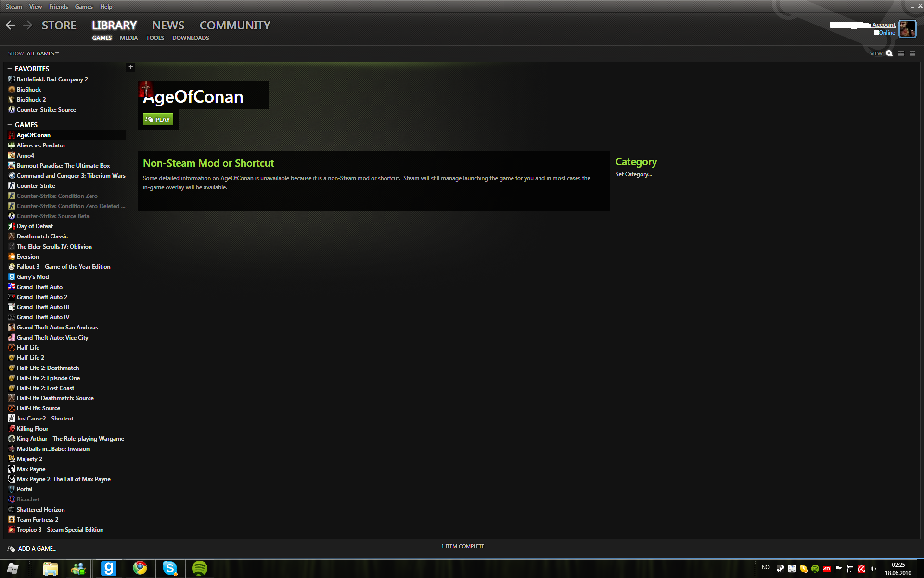
Task: Click the Killing Floor game icon
Action: pos(12,429)
